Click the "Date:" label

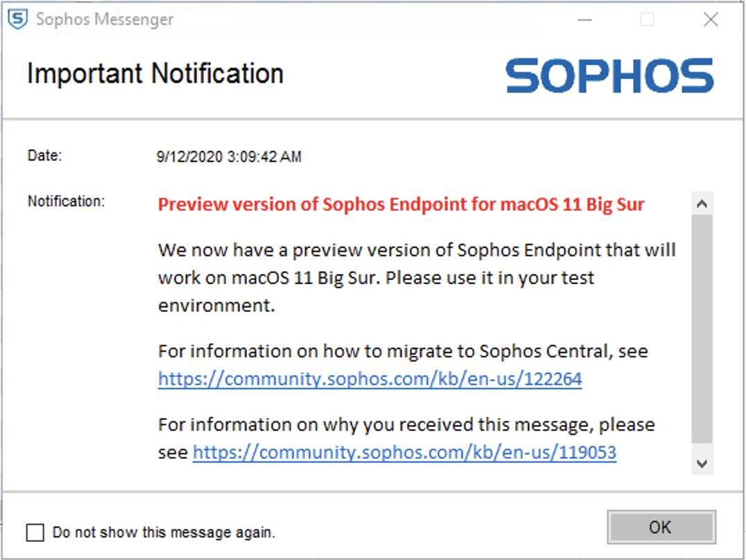point(45,155)
